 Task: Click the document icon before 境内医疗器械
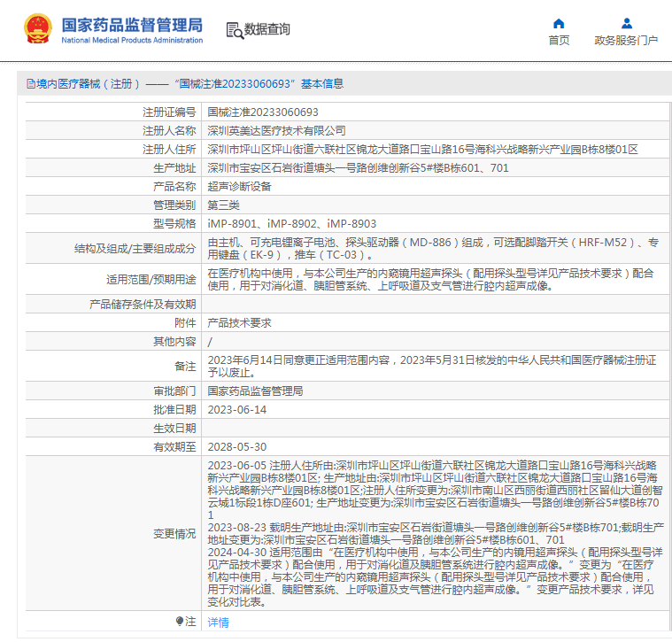pyautogui.click(x=31, y=84)
